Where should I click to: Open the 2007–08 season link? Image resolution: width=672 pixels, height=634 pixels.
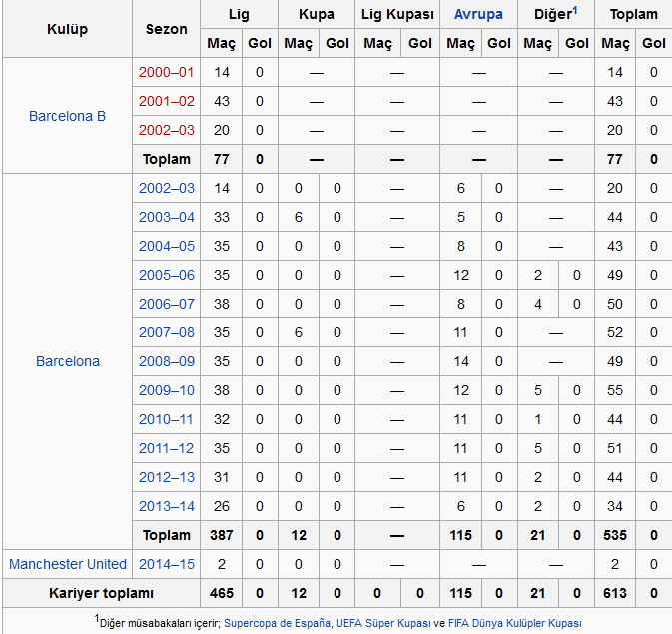click(x=167, y=332)
